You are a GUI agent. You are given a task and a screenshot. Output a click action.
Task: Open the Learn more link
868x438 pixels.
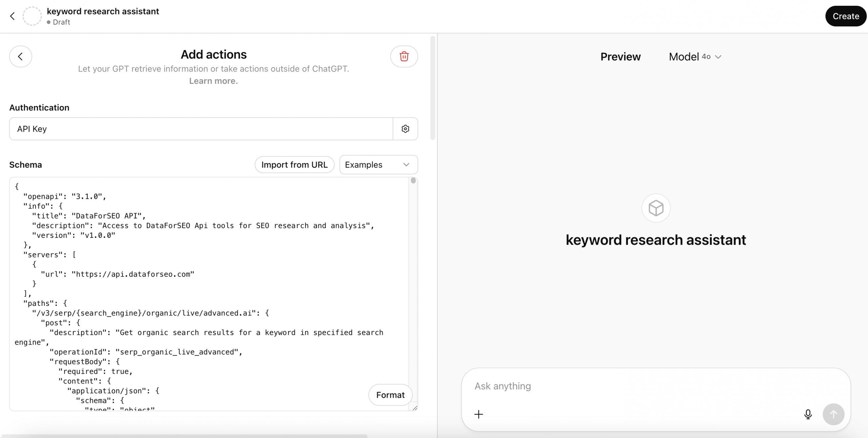(213, 81)
